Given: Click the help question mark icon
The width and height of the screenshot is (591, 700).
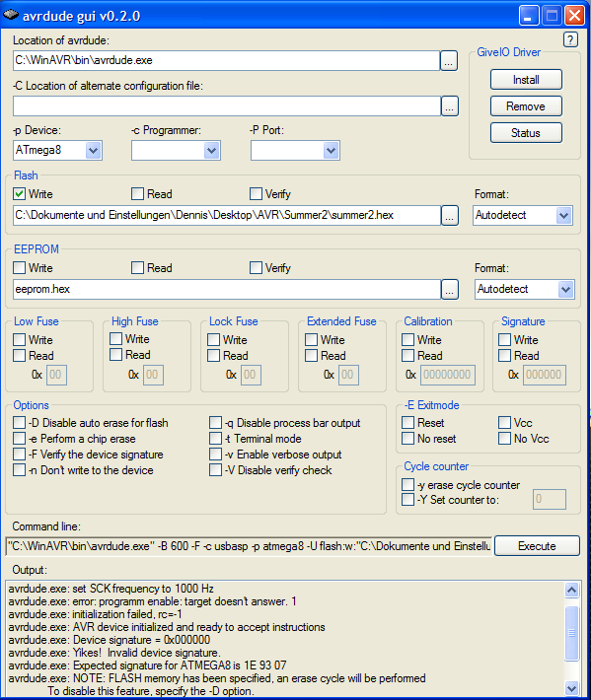Looking at the screenshot, I should tap(570, 39).
